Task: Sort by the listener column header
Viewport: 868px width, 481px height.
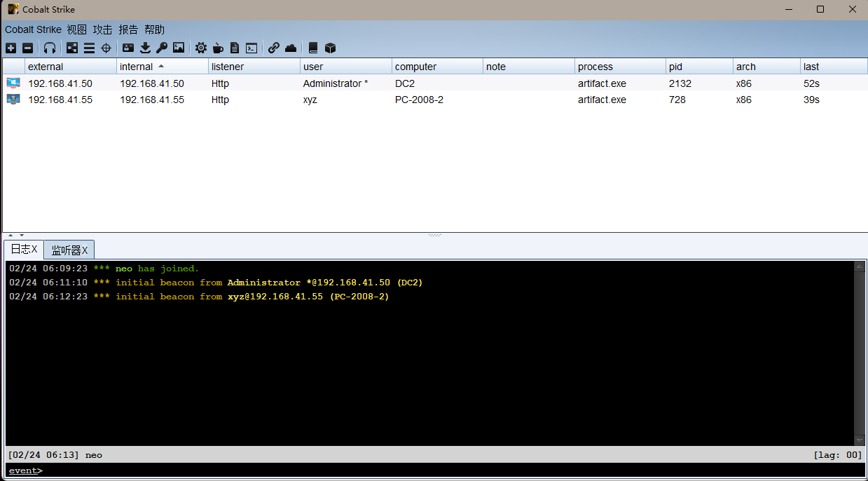Action: (254, 67)
